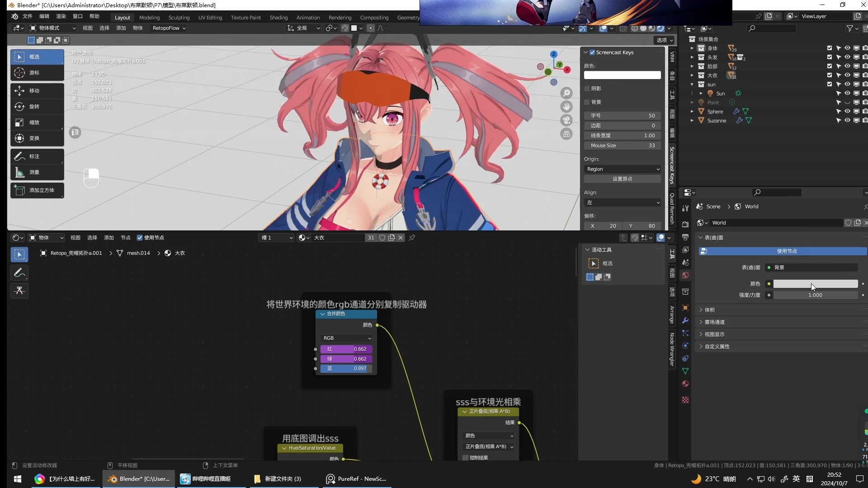The height and width of the screenshot is (488, 868).
Task: Click the outliner filter funnel icon
Action: coord(850,28)
